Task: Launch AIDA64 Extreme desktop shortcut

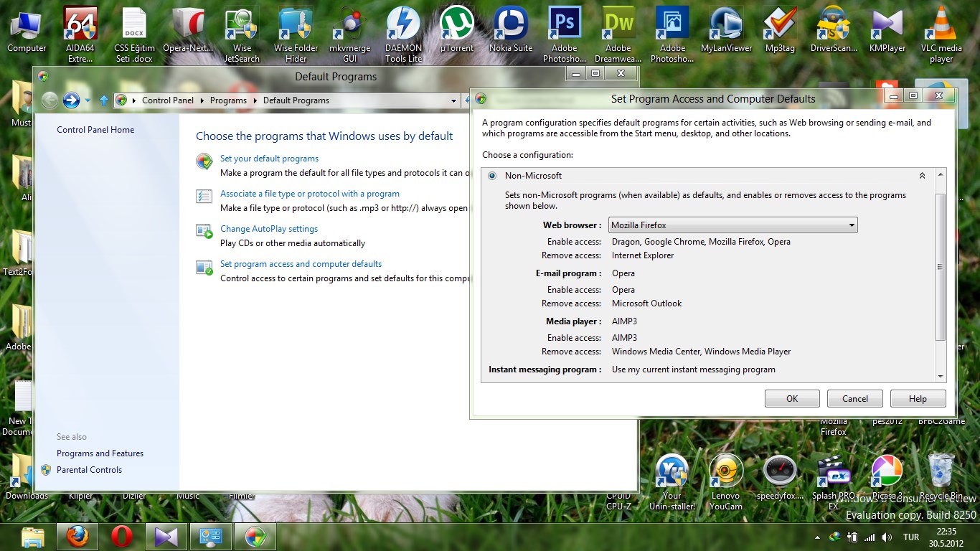Action: pyautogui.click(x=80, y=34)
